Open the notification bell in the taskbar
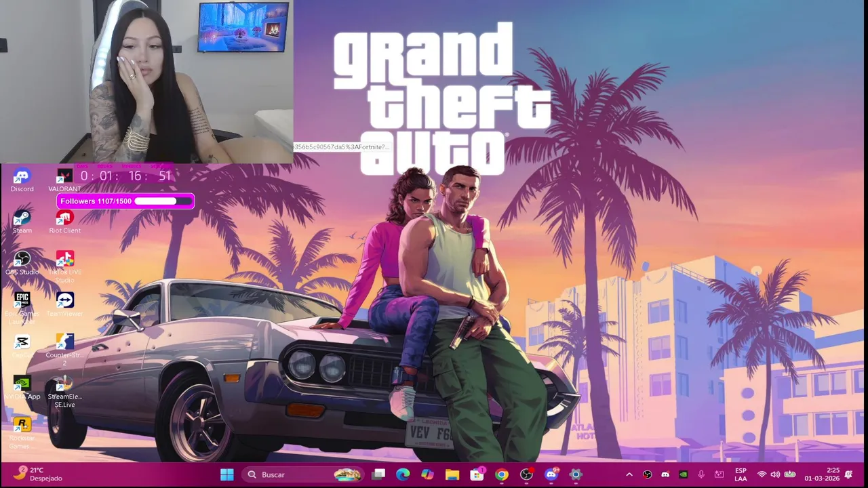Screen dimensions: 868x488 pyautogui.click(x=848, y=474)
